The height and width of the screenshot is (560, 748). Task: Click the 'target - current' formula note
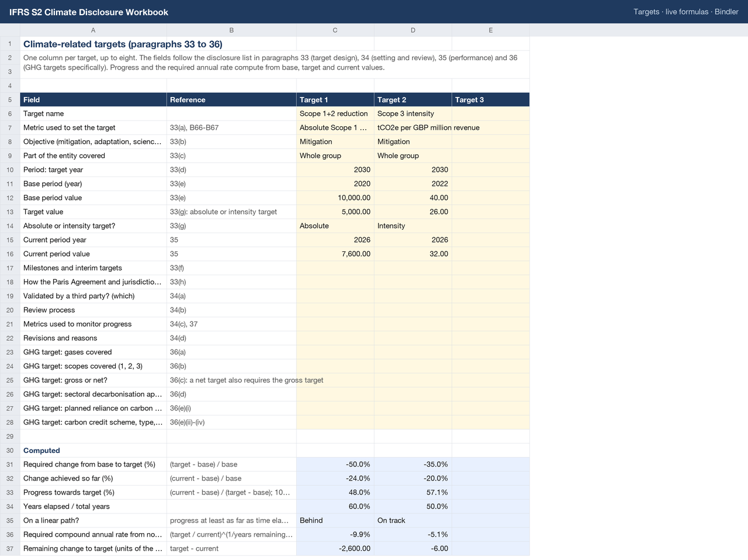tap(194, 549)
